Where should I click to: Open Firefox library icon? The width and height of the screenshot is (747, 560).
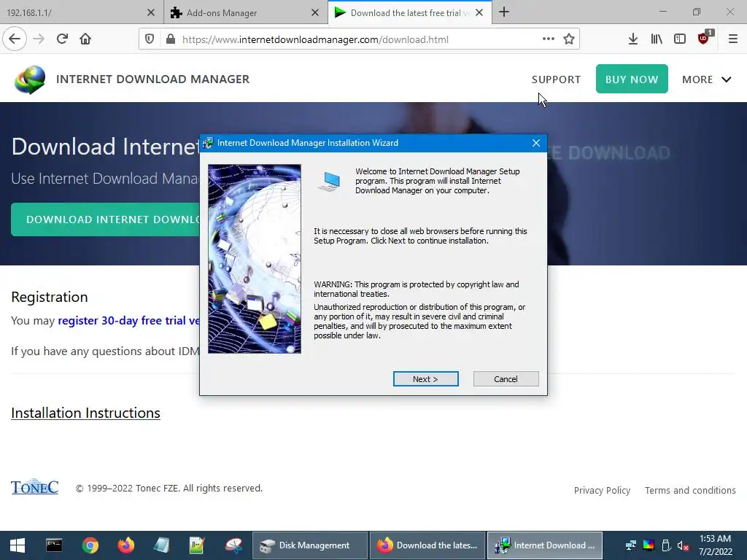[657, 39]
